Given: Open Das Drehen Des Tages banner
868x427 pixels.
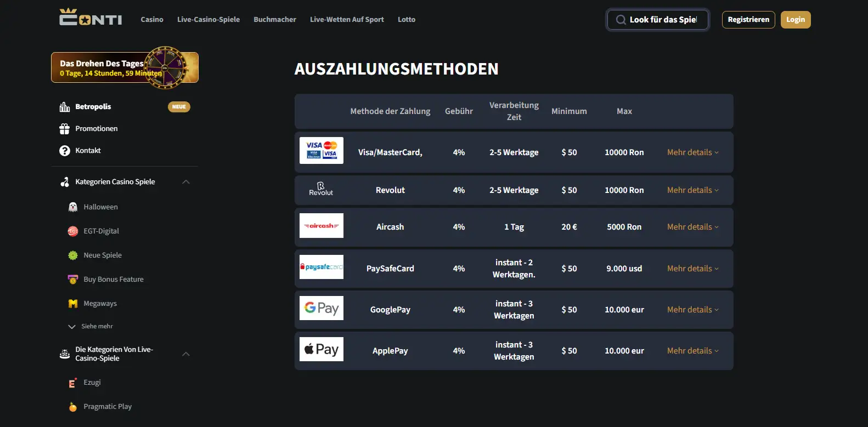Looking at the screenshot, I should 125,67.
